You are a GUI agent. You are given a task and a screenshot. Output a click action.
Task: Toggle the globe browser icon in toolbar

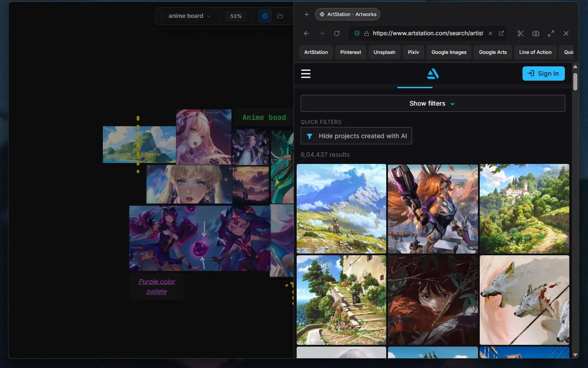tap(265, 16)
